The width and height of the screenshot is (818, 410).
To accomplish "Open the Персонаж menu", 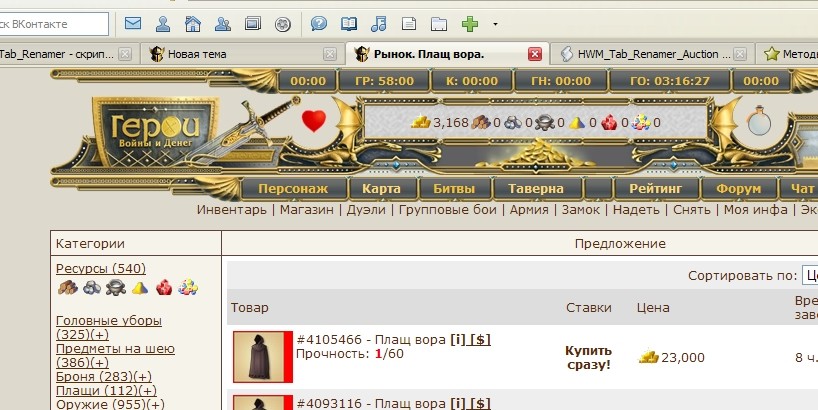I will pyautogui.click(x=293, y=189).
